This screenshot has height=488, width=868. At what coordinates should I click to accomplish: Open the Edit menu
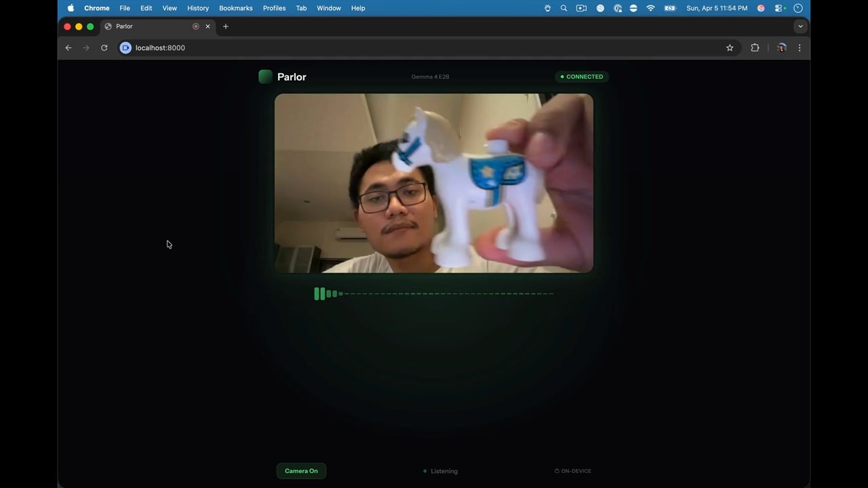point(146,8)
